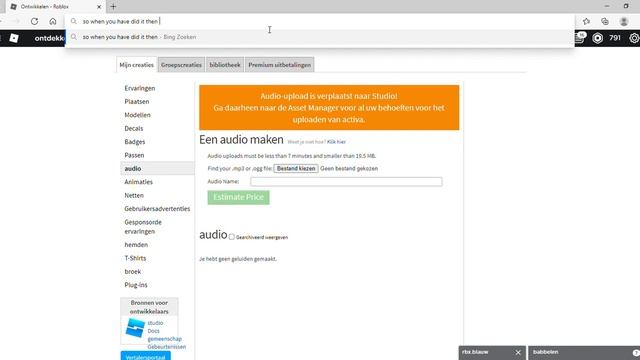Open the Roblox notifications icon
Screen dimensions: 640x360
tap(580, 38)
